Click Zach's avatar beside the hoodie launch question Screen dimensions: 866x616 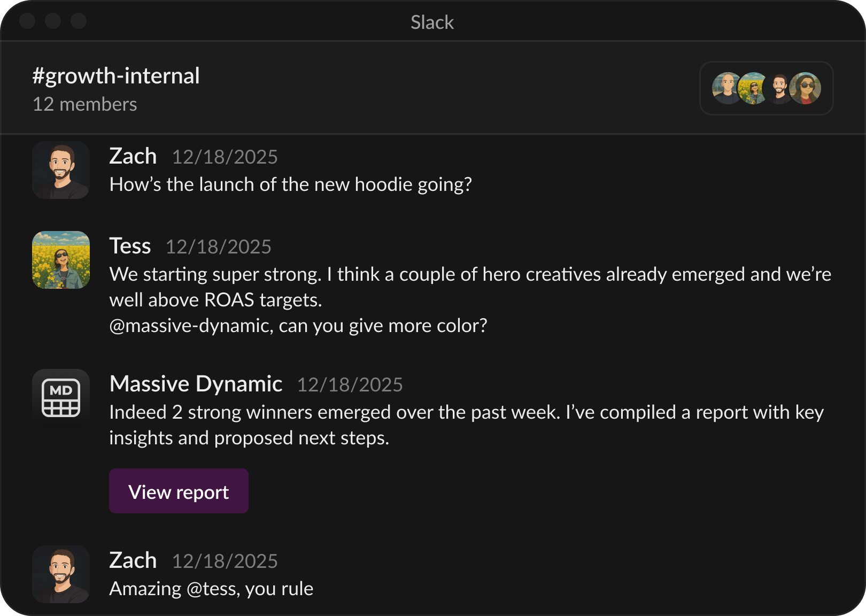coord(61,170)
